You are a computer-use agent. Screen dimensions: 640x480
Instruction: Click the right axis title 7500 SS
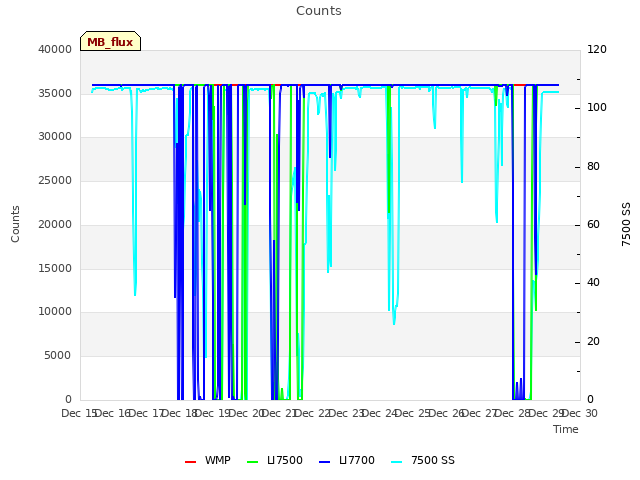click(626, 224)
